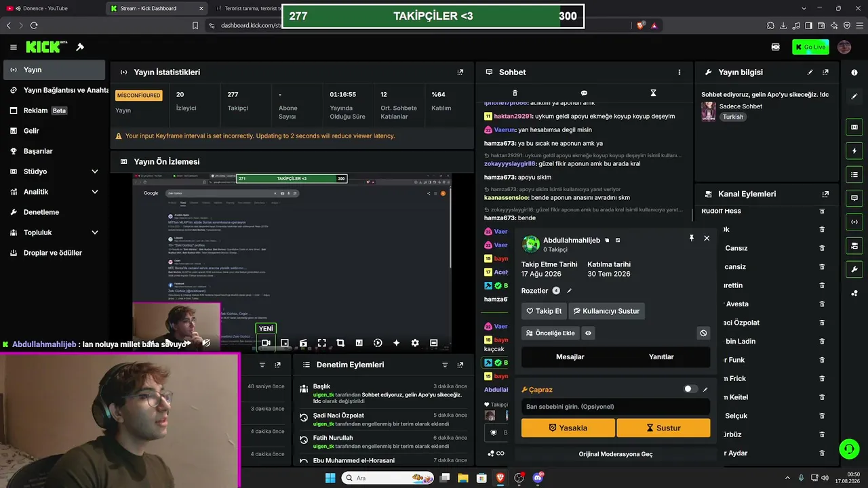Toggle the Çapraz switch
The width and height of the screenshot is (868, 488).
(x=690, y=389)
